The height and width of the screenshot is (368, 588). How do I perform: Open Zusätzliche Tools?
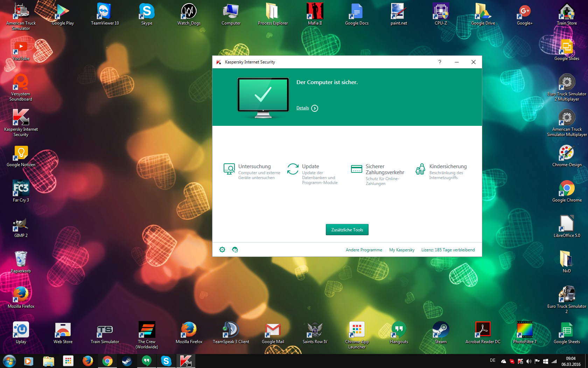click(x=347, y=230)
